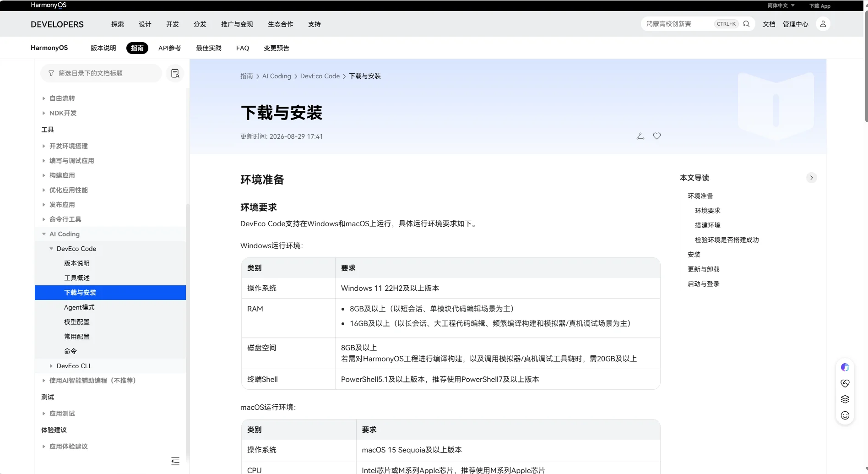Open the user profile icon
Screen dimensions: 868x474
coord(823,24)
